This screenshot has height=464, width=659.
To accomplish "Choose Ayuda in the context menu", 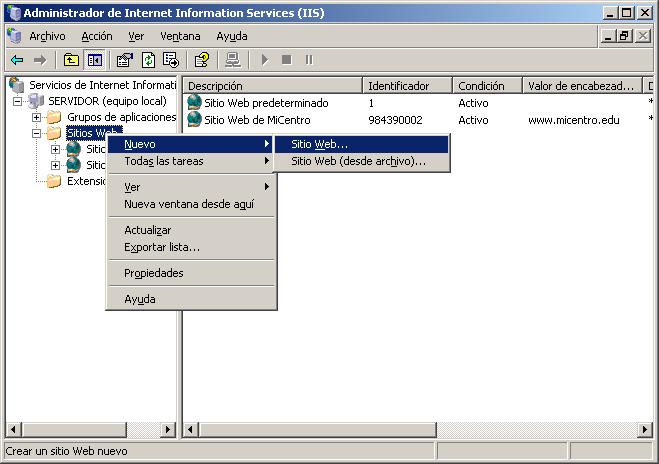I will [x=191, y=299].
